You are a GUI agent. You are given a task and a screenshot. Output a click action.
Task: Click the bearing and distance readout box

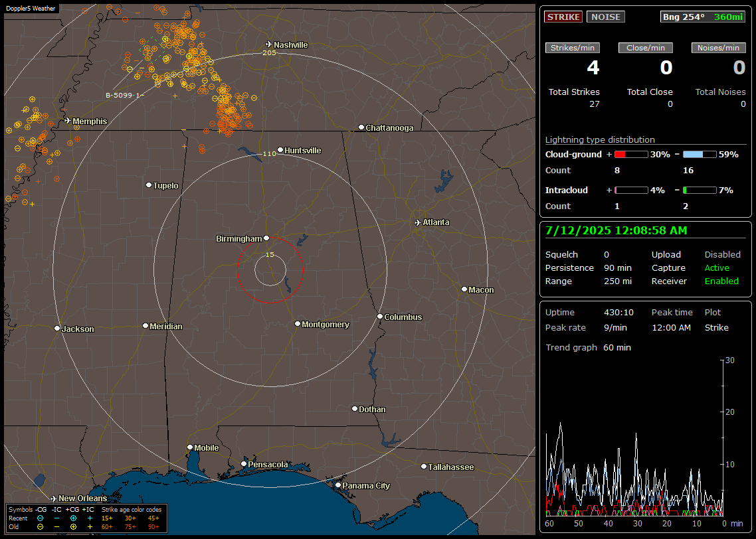click(702, 17)
